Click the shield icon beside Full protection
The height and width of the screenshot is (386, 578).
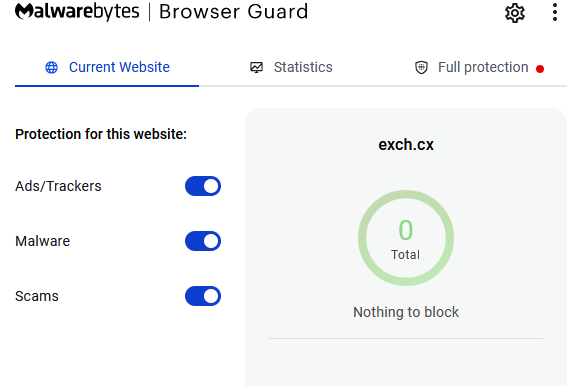point(421,67)
